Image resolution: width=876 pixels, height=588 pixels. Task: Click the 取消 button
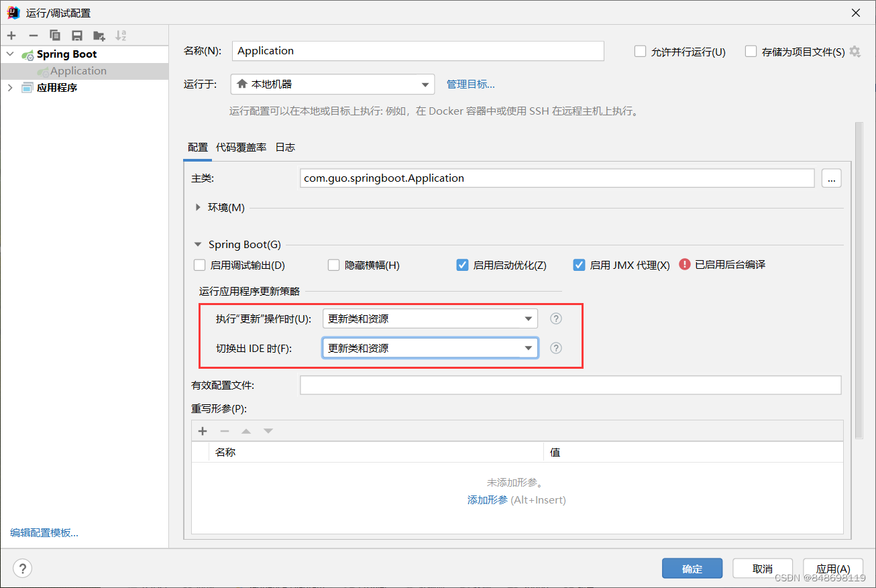coord(763,569)
